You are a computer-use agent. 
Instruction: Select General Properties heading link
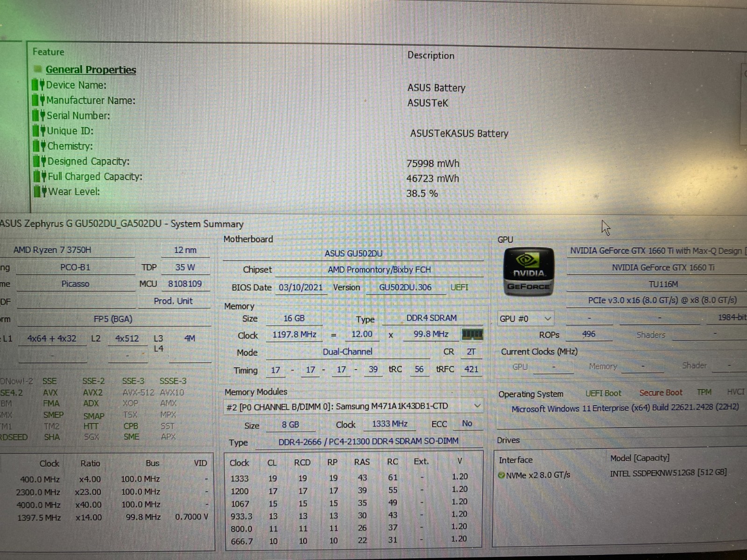click(91, 70)
